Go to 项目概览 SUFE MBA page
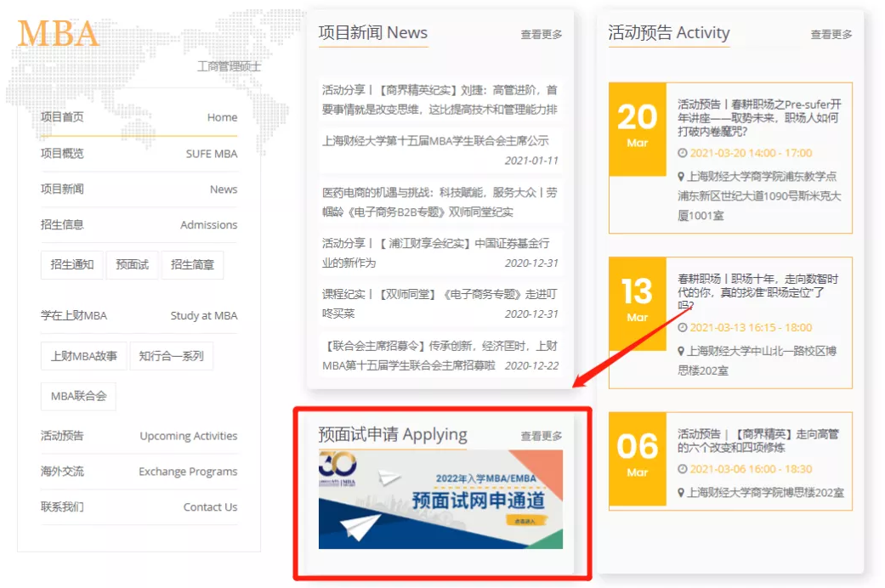Screen dimensions: 885x588 (x=139, y=154)
